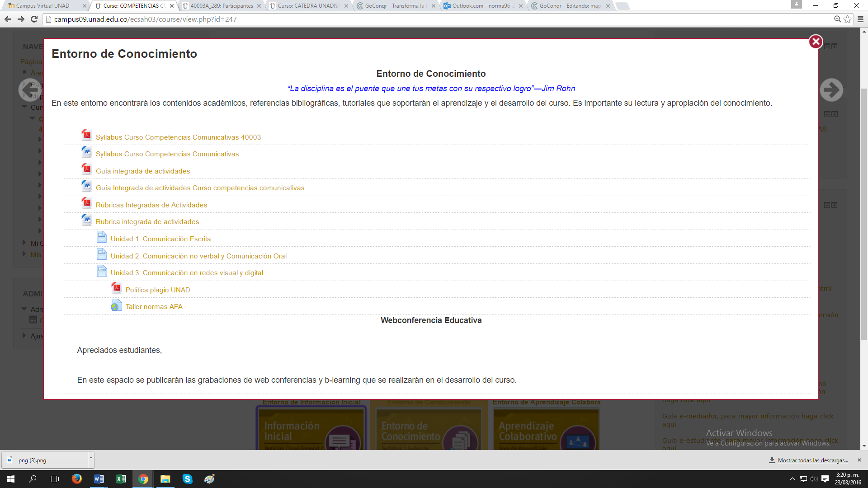This screenshot has height=488, width=868.
Task: Open Rúbricas Integradas de Actividades link
Action: pyautogui.click(x=151, y=205)
